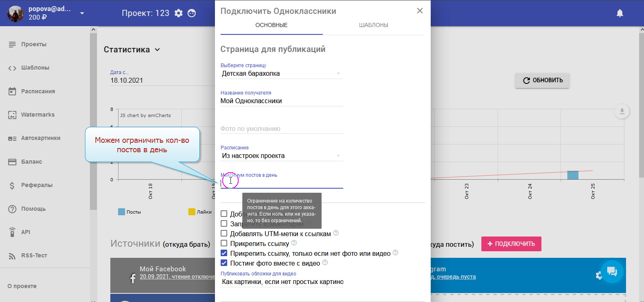Viewport: 644px width, 302px height.
Task: Click the notification bell icon
Action: 619,14
